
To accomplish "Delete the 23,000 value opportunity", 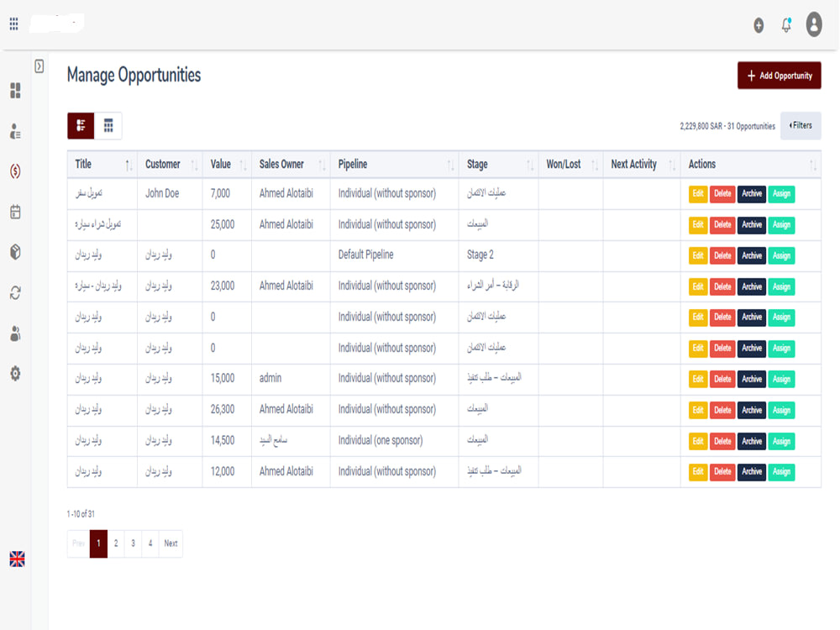I will (x=722, y=286).
